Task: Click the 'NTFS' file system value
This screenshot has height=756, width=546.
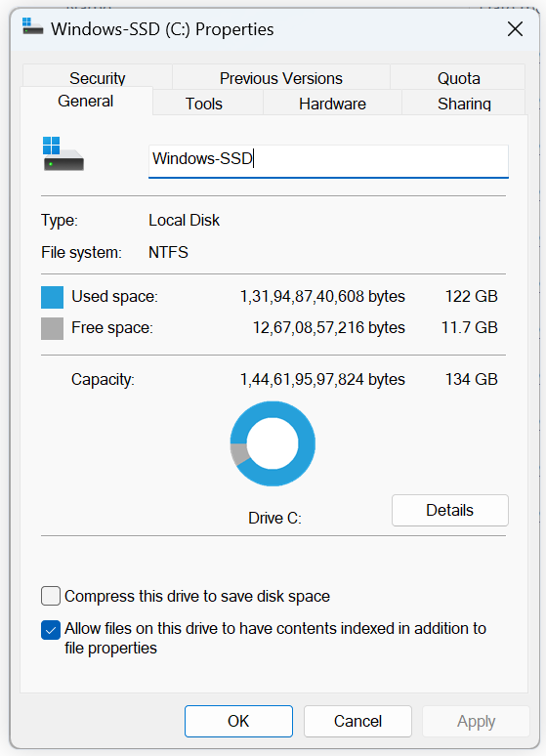Action: pos(168,252)
